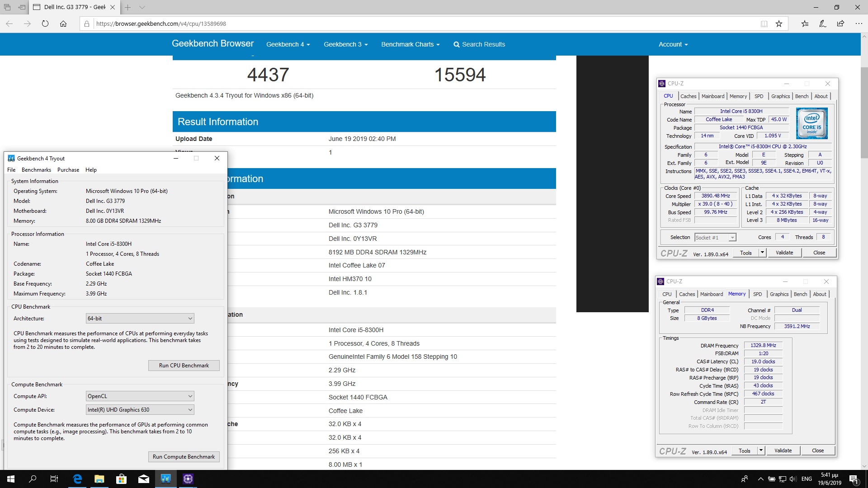
Task: Expand Benchmark Charts dropdown
Action: pyautogui.click(x=410, y=44)
